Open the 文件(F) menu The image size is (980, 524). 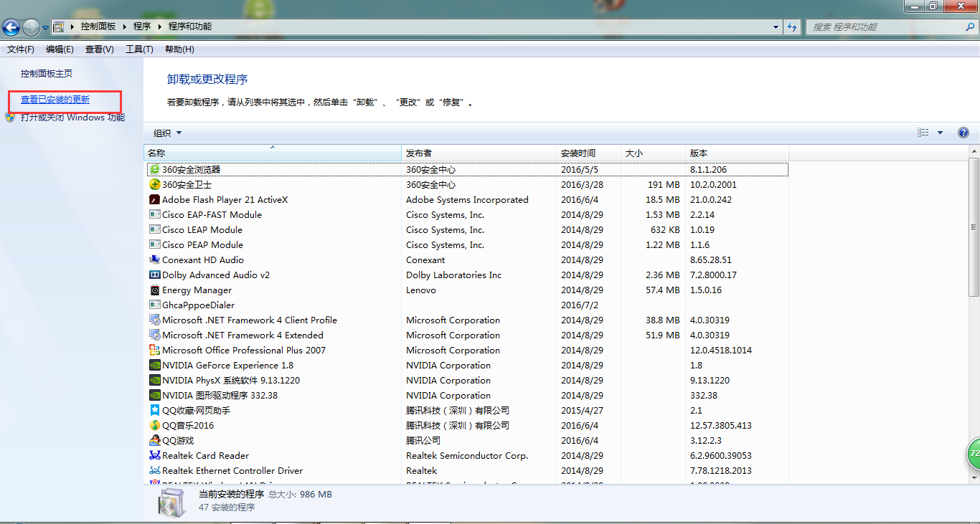point(21,49)
